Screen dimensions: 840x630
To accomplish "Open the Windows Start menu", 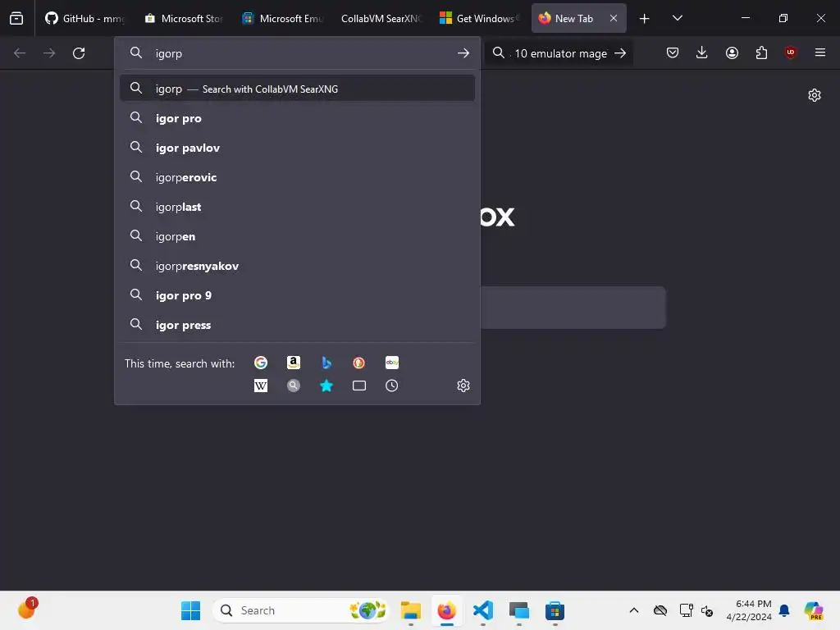I will pyautogui.click(x=190, y=610).
